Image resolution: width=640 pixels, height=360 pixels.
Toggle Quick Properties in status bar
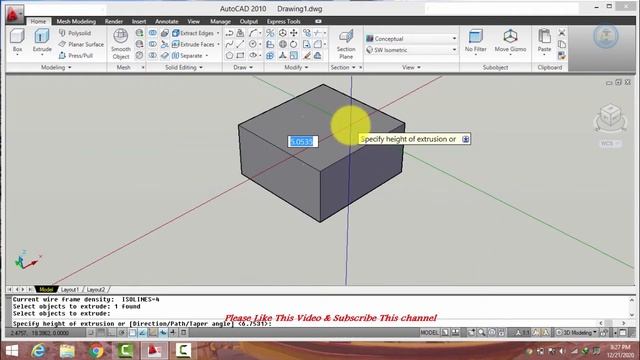(183, 333)
